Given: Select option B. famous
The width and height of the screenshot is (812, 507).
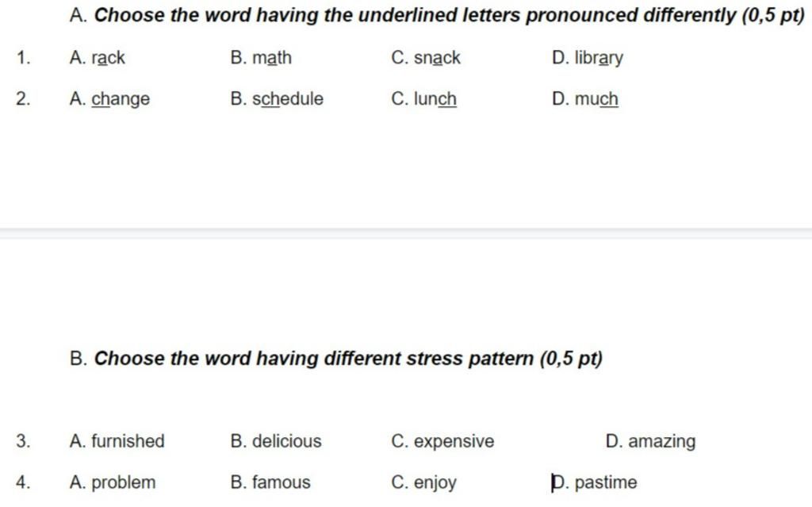Looking at the screenshot, I should coord(270,482).
